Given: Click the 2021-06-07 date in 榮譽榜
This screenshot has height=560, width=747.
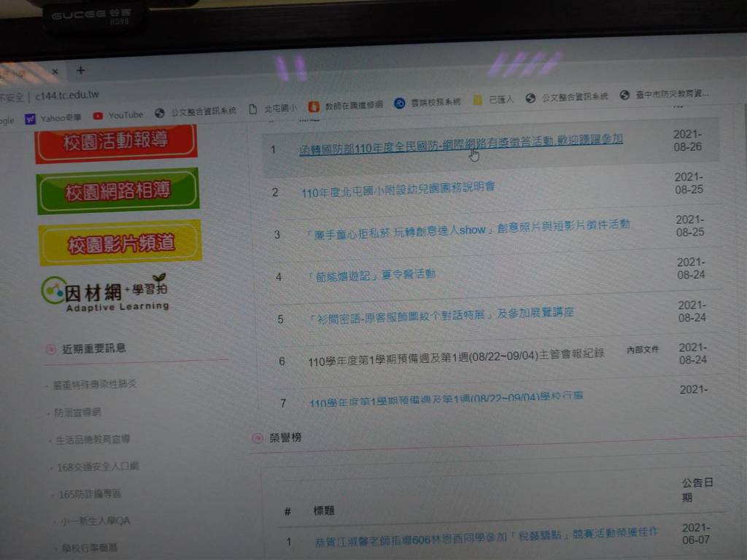Looking at the screenshot, I should (x=696, y=534).
